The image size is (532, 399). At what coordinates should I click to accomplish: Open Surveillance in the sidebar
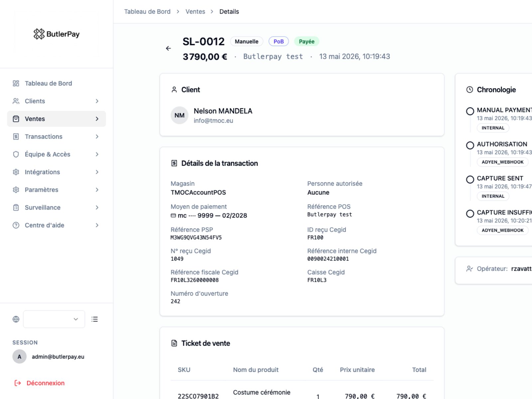pyautogui.click(x=57, y=207)
